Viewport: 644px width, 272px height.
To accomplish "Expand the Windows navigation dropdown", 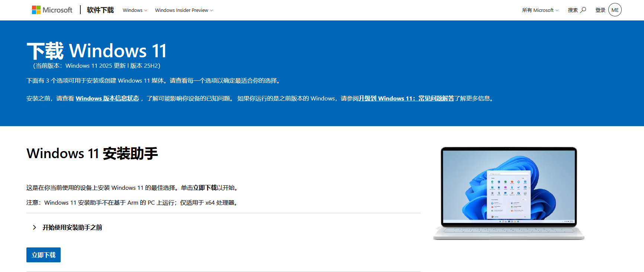I will click(135, 10).
